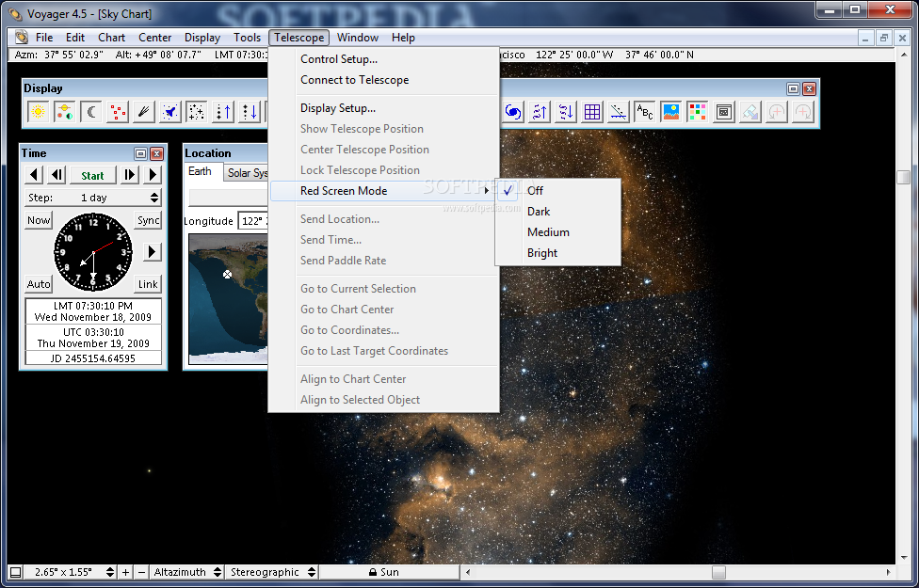Click fast forward arrow in Time panel
Viewport: 919px width, 588px height.
(x=153, y=175)
